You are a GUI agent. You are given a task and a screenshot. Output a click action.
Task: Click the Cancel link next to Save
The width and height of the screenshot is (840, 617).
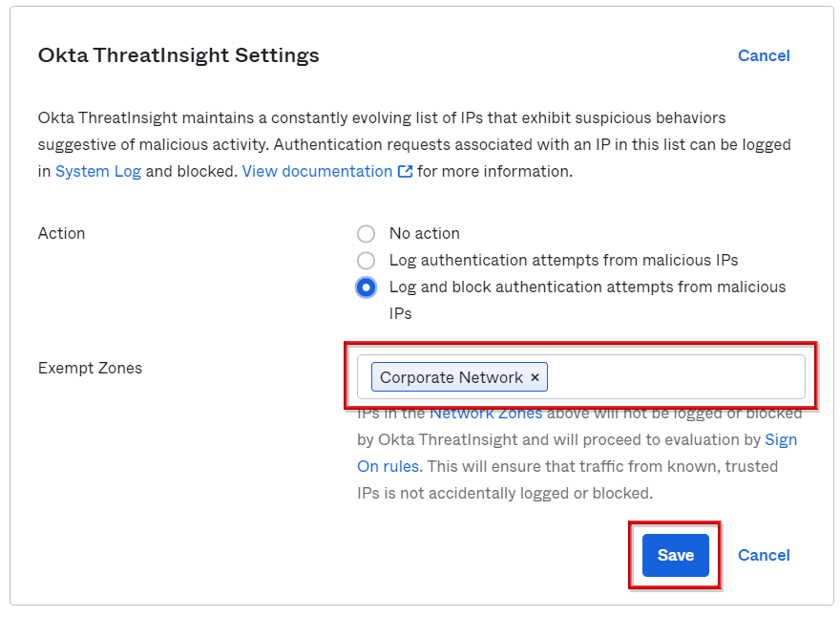tap(764, 555)
